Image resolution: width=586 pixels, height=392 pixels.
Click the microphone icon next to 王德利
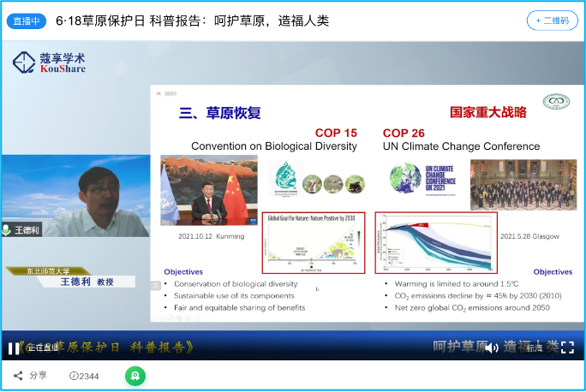[6, 229]
